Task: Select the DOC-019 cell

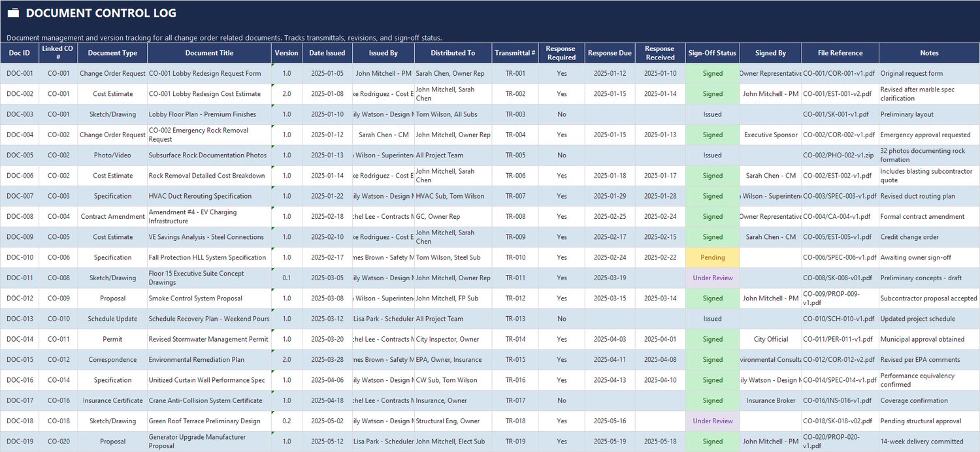Action: pos(20,442)
